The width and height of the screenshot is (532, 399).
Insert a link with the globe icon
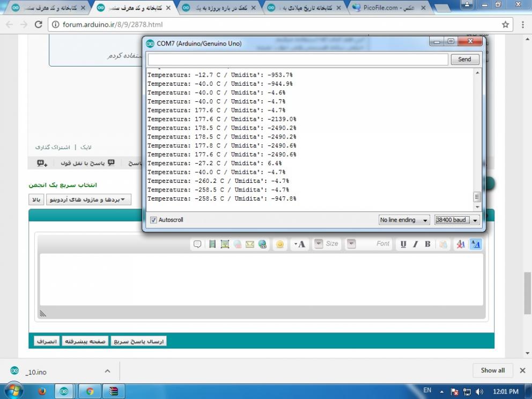262,244
